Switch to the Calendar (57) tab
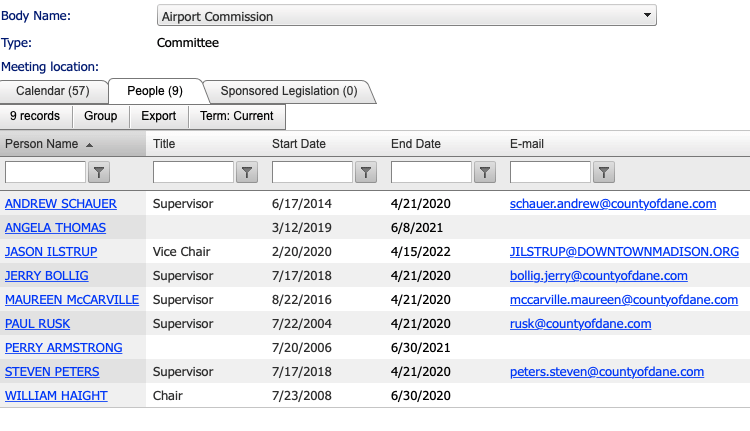This screenshot has height=431, width=750. [53, 91]
